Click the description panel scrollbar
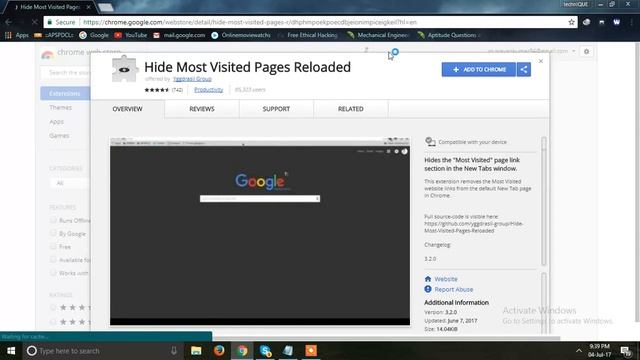This screenshot has height=360, width=640. point(544,201)
